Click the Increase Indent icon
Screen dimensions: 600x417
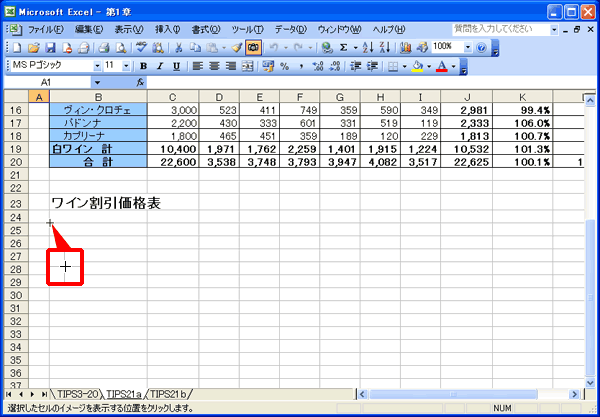point(372,67)
